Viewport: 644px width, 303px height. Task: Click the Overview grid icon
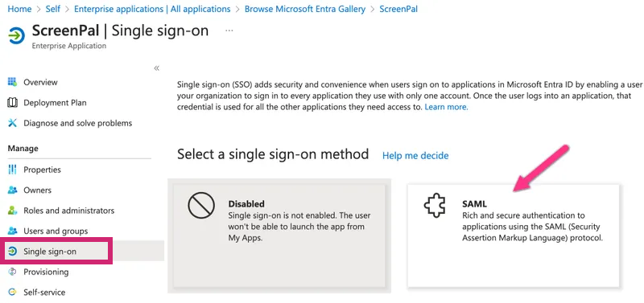(x=12, y=82)
